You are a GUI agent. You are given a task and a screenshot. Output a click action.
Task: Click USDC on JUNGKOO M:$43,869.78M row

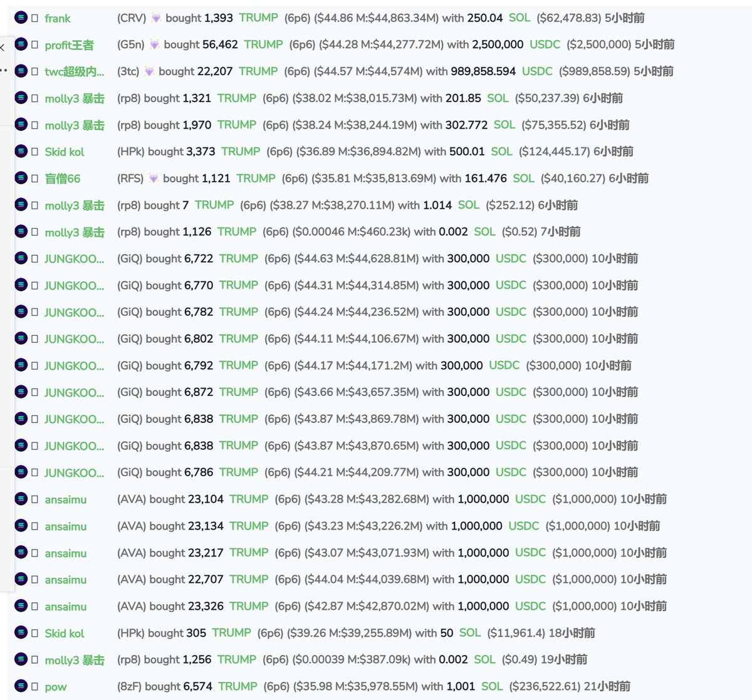511,419
